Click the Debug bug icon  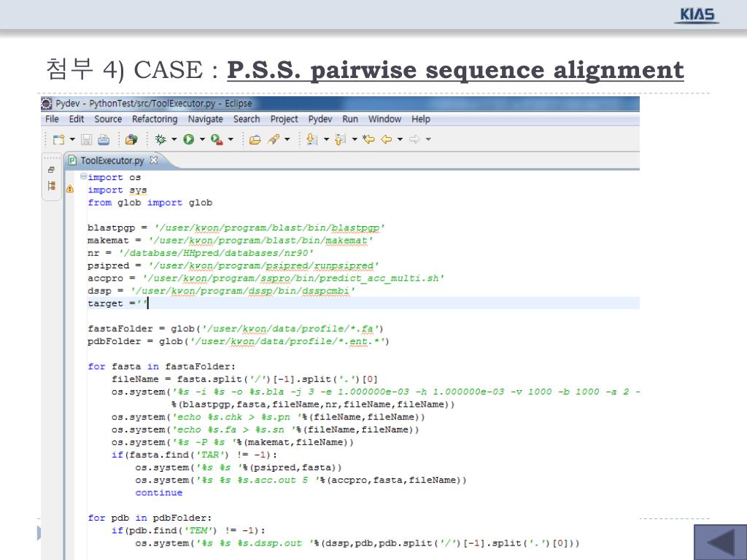pos(161,139)
